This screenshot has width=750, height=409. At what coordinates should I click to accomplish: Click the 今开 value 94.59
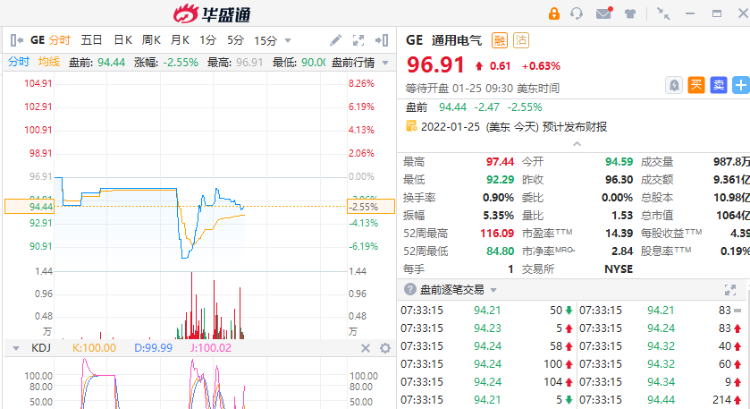point(619,162)
